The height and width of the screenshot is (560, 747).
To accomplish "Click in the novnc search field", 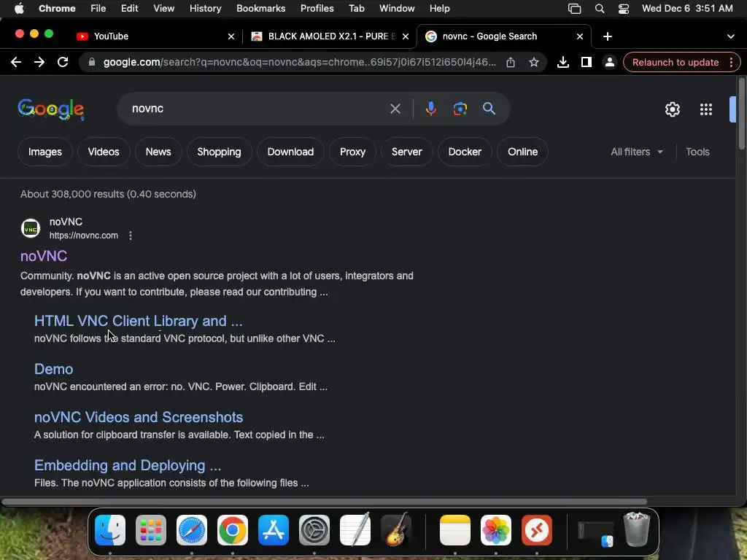I will (258, 109).
